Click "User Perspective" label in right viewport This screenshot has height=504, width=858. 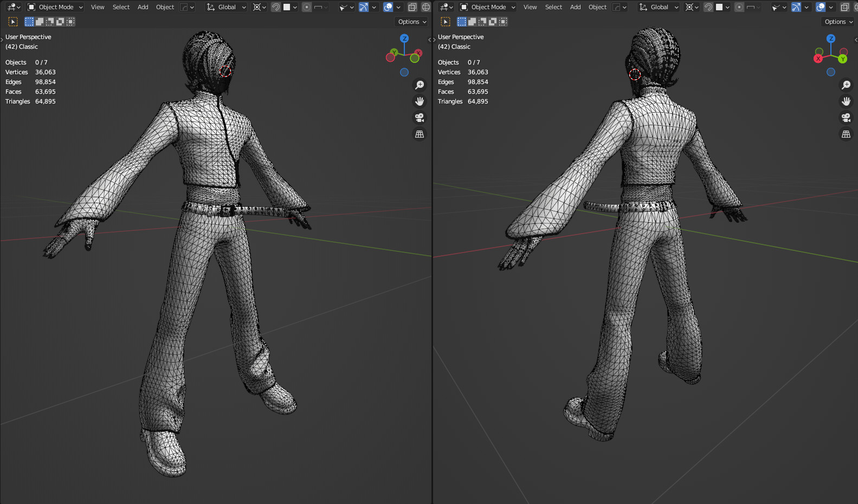tap(461, 37)
